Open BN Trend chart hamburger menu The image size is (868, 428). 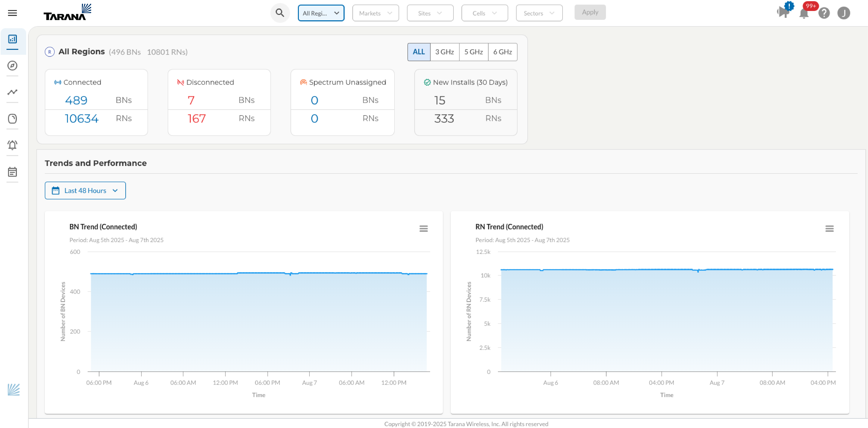(x=423, y=229)
